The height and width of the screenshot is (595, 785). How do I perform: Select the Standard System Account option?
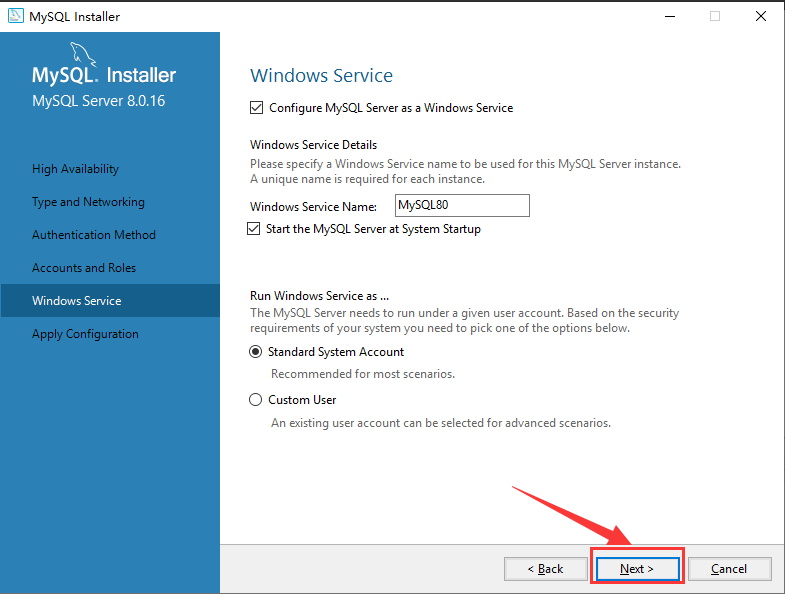point(255,352)
